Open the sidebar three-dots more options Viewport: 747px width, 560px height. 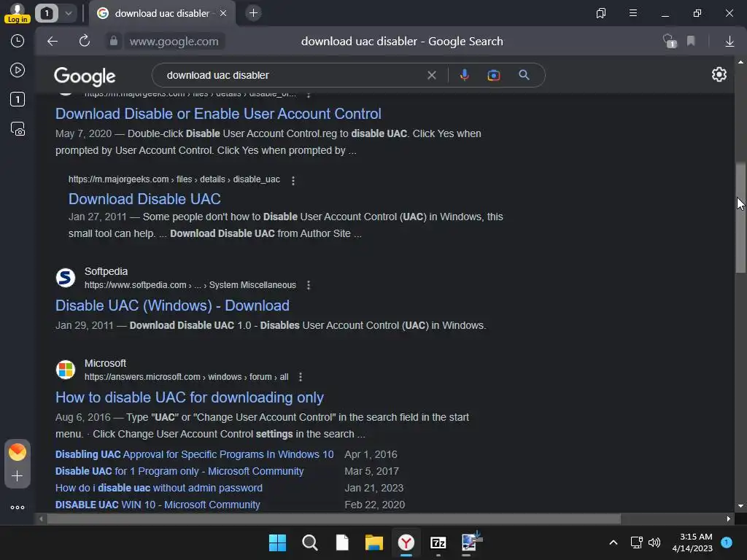18,507
